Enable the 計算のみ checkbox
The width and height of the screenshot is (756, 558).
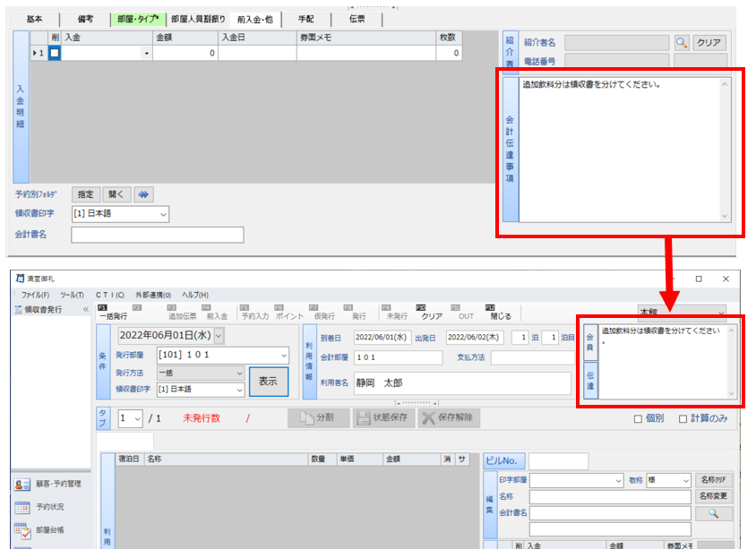[x=683, y=418]
